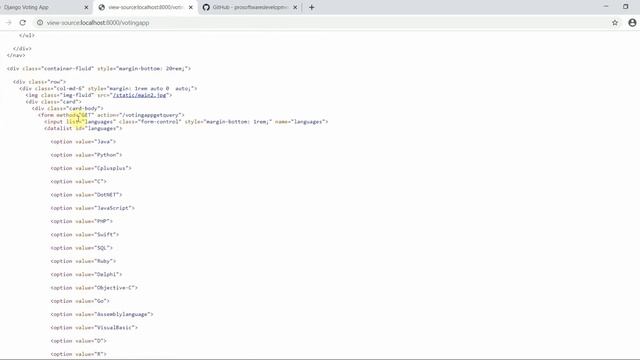Viewport: 640px width, 360px height.
Task: Select the option value "D" line
Action: tap(78, 341)
